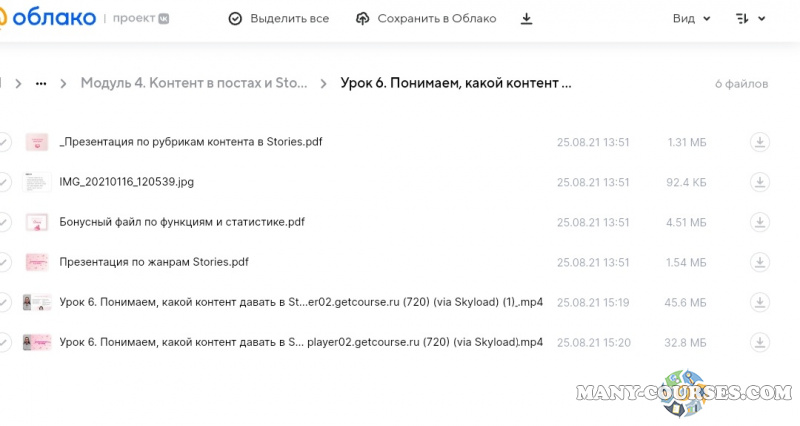800x426 pixels.
Task: Check the box beside Бонусный файл PDF
Action: click(4, 222)
